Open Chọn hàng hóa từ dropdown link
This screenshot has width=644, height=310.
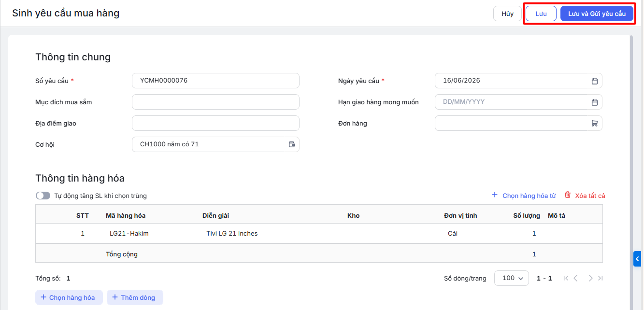[x=524, y=196]
